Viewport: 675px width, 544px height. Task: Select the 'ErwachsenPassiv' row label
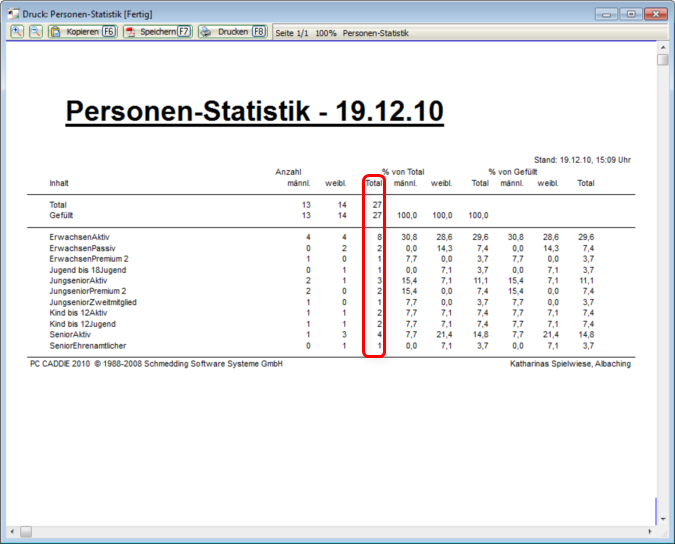(x=82, y=248)
